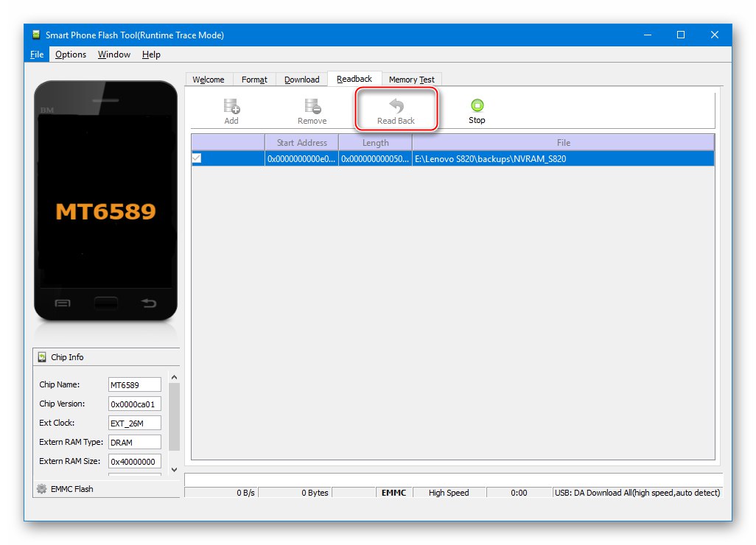
Task: Toggle the checkbox for the NVRAM_S820 entry
Action: point(196,158)
